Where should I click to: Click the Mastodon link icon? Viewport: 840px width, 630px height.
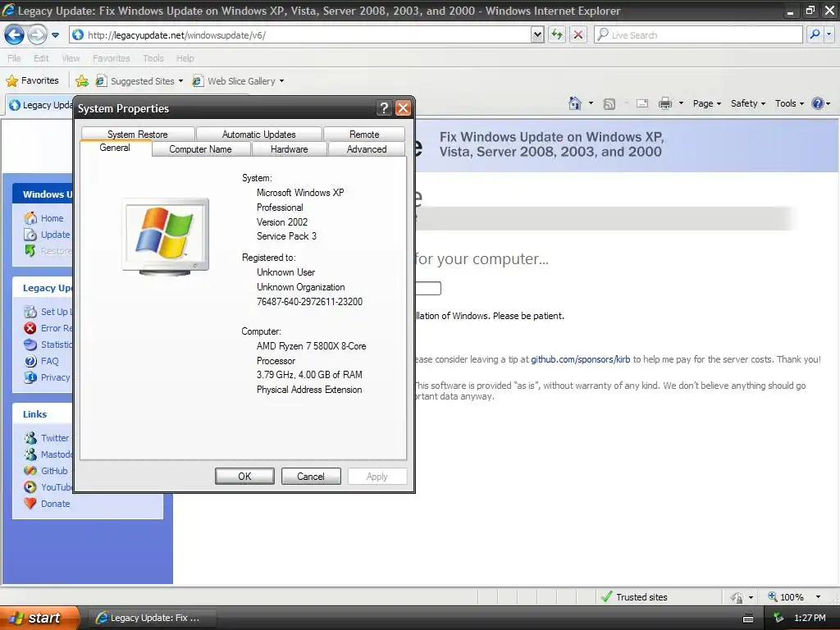coord(30,454)
